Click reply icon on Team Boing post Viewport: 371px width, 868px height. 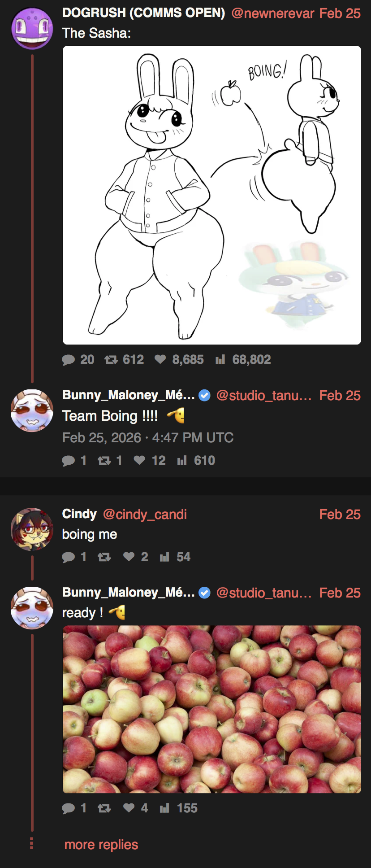click(x=69, y=461)
